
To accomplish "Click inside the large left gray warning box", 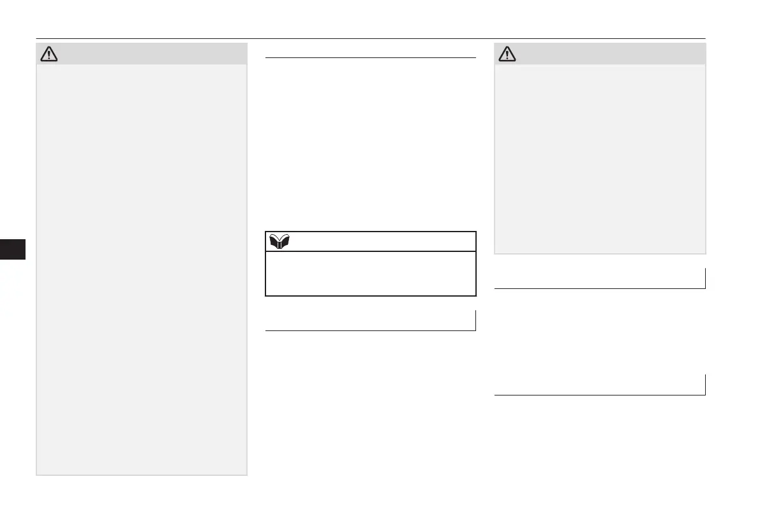I will click(142, 268).
